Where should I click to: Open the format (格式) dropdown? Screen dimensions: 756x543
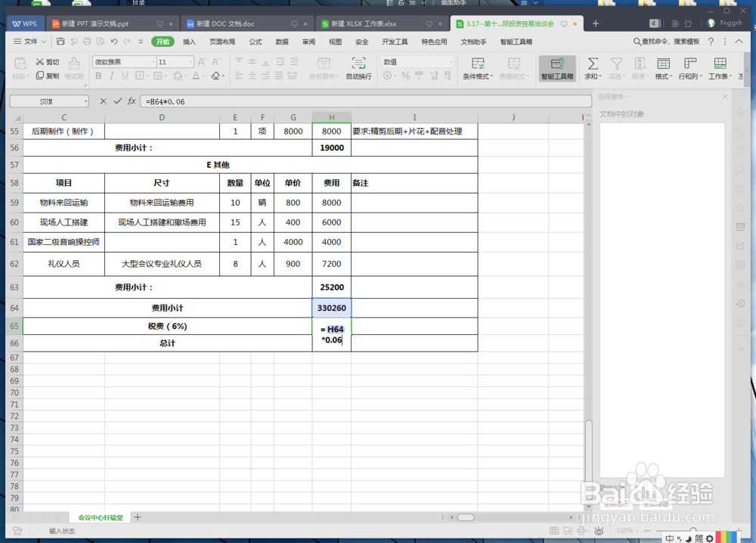coord(664,68)
